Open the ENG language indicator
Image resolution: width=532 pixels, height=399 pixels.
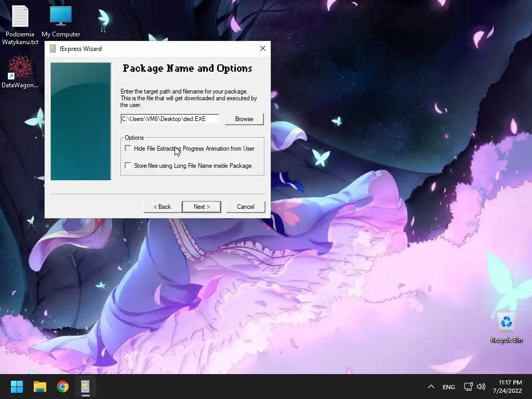click(448, 387)
